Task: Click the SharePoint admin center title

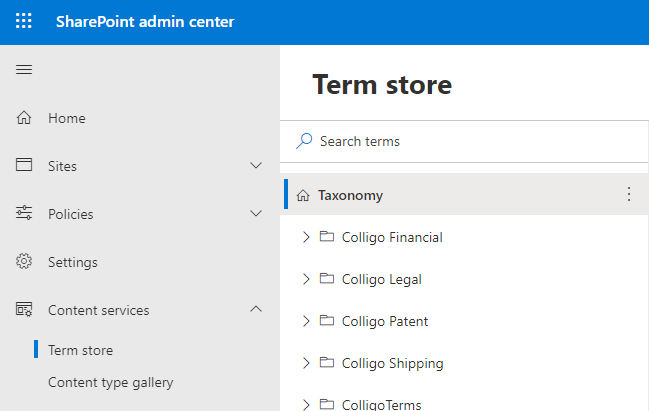Action: tap(145, 22)
